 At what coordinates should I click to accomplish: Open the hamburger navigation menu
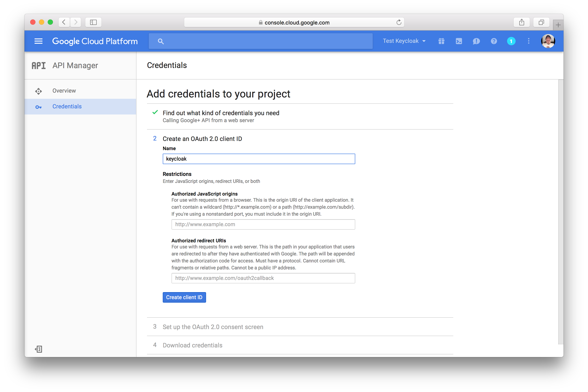click(38, 41)
